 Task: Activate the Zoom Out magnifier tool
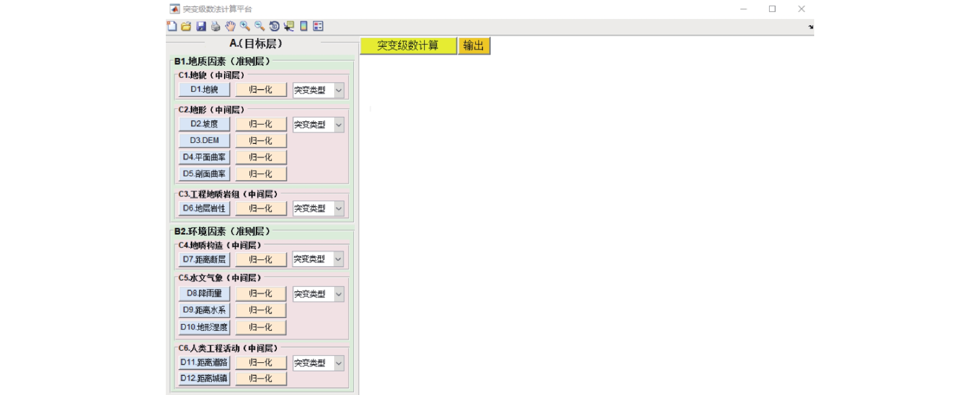point(259,26)
